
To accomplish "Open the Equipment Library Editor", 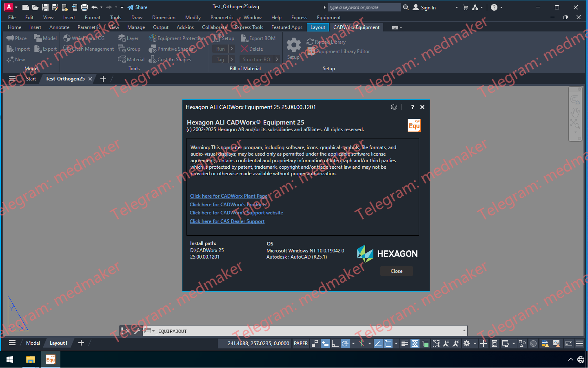I will [338, 51].
